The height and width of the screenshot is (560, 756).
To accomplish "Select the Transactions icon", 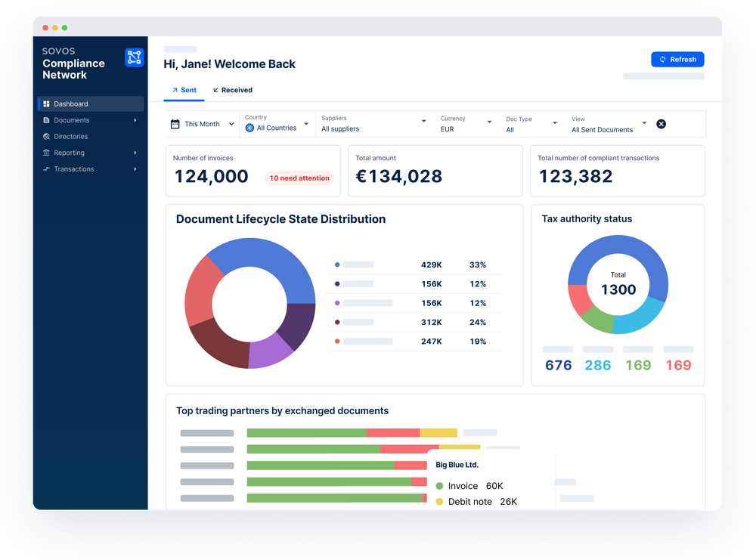I will pyautogui.click(x=48, y=169).
